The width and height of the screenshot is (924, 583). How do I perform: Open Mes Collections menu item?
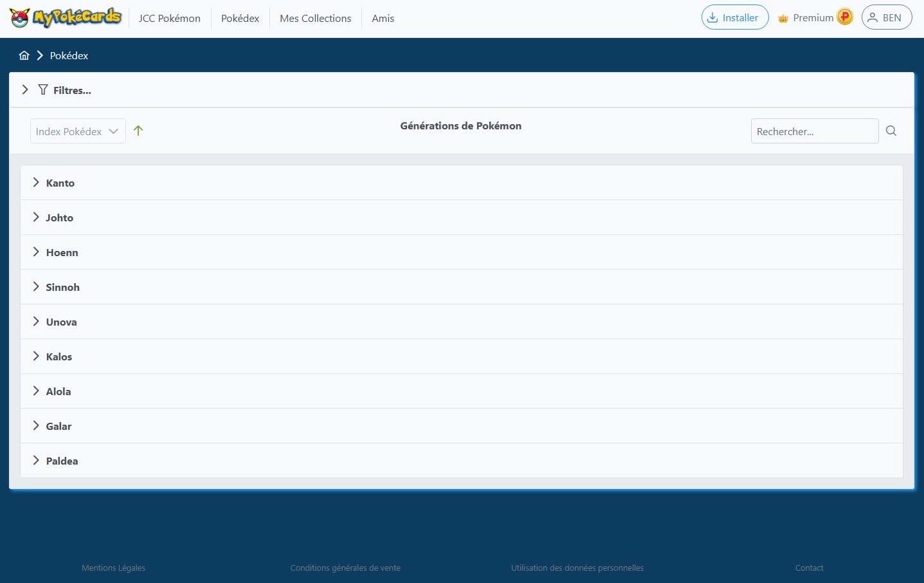(315, 18)
